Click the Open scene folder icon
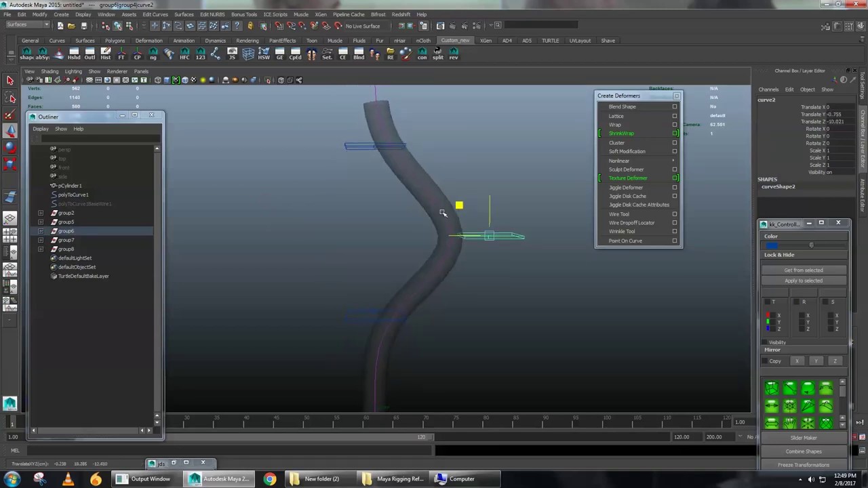The width and height of the screenshot is (868, 488). pos(71,26)
